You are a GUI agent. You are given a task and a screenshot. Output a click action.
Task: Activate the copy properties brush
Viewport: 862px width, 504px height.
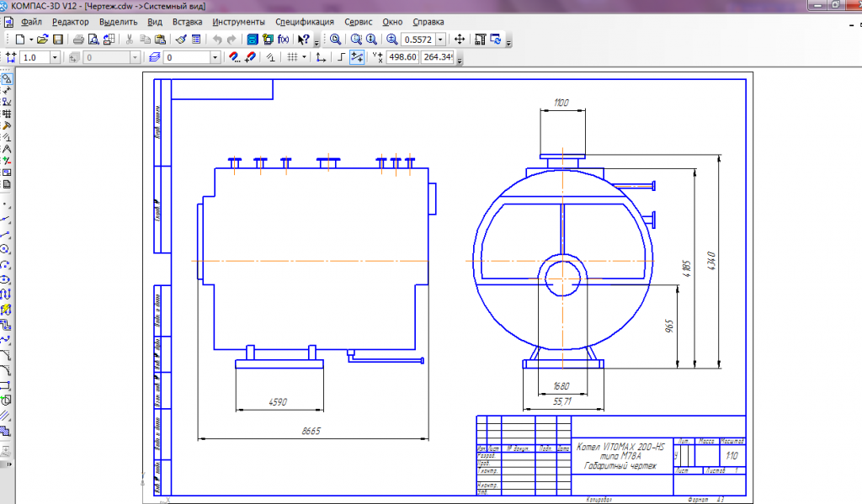180,40
